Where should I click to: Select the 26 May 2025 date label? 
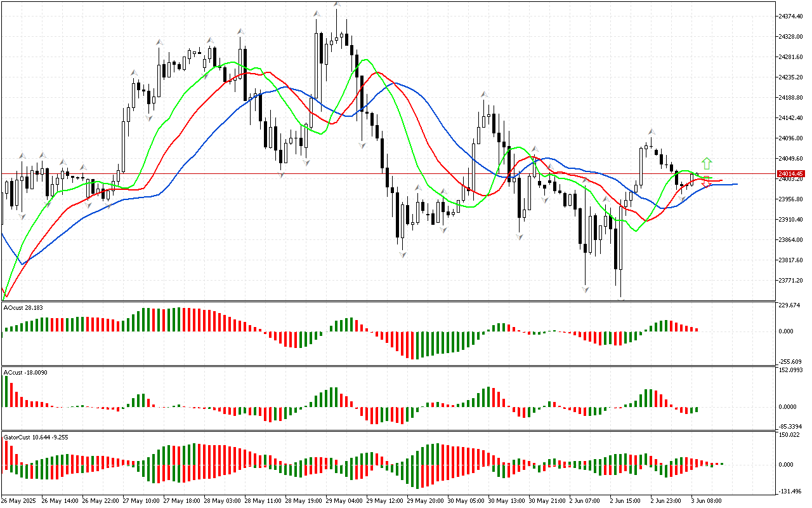[20, 501]
